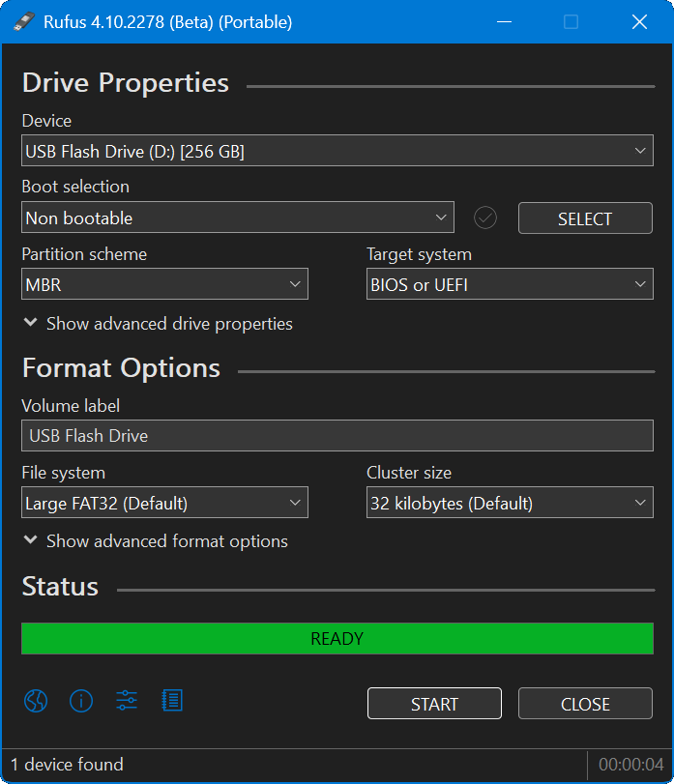This screenshot has width=674, height=784.
Task: Open the Cluster size dropdown
Action: 510,502
